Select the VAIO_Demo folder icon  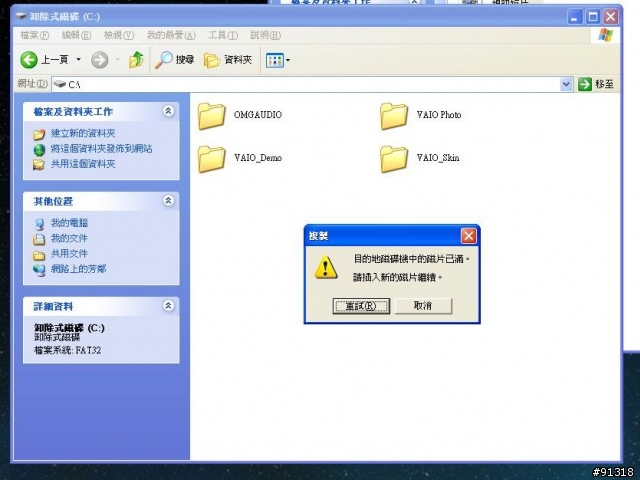click(212, 159)
